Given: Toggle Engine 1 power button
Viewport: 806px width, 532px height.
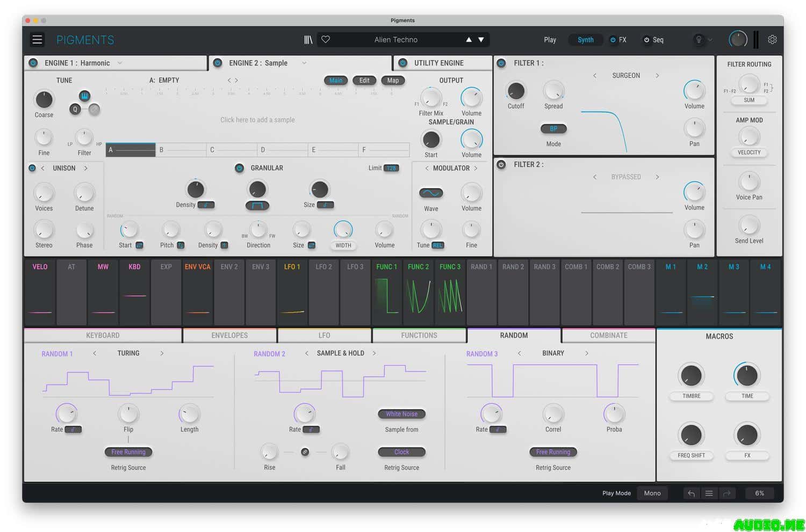Looking at the screenshot, I should 33,63.
